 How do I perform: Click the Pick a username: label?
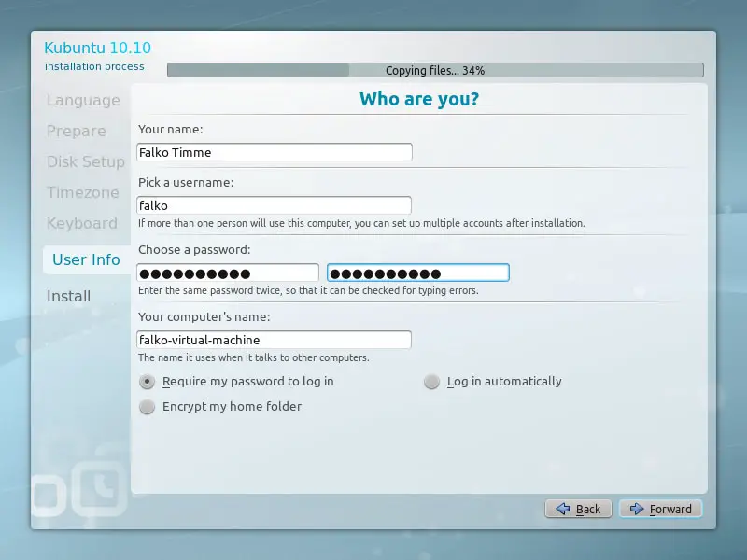click(186, 182)
